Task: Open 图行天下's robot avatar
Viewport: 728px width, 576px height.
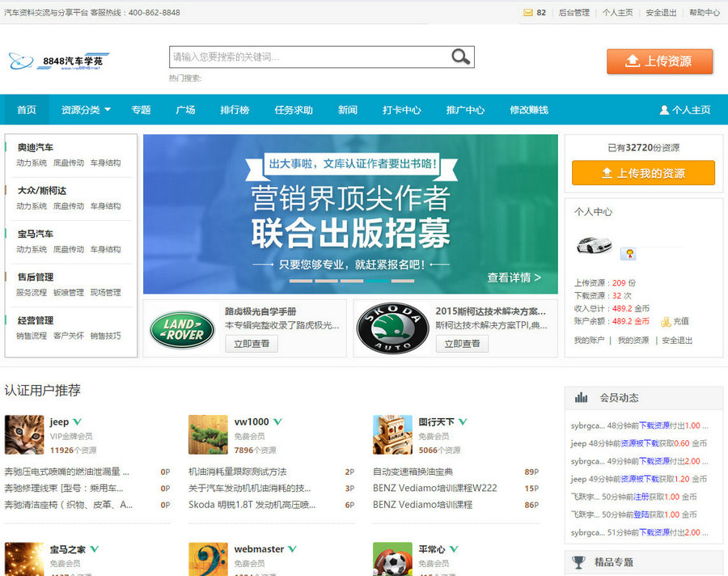Action: [392, 434]
